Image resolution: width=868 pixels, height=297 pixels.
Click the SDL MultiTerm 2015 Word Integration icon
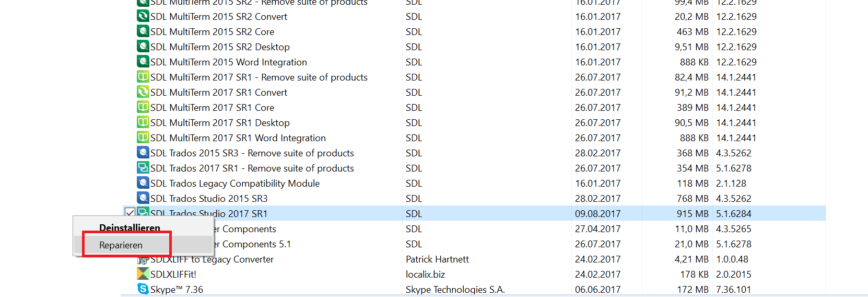[x=143, y=62]
